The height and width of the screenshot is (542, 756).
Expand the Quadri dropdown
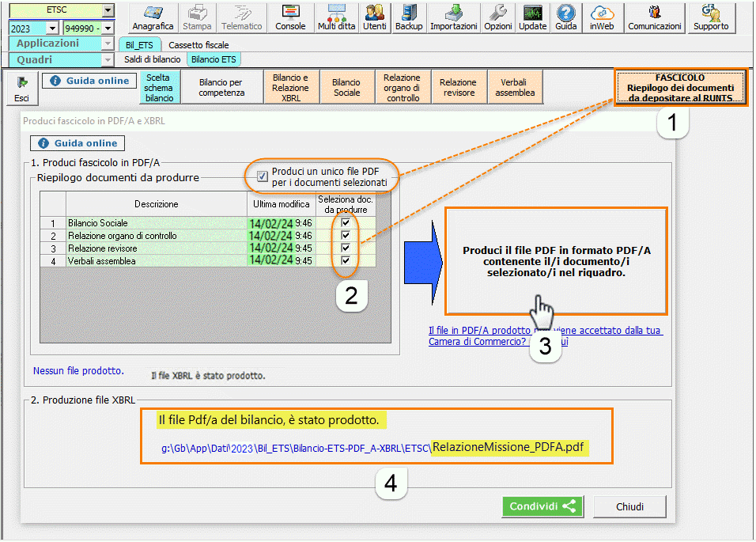(x=108, y=60)
